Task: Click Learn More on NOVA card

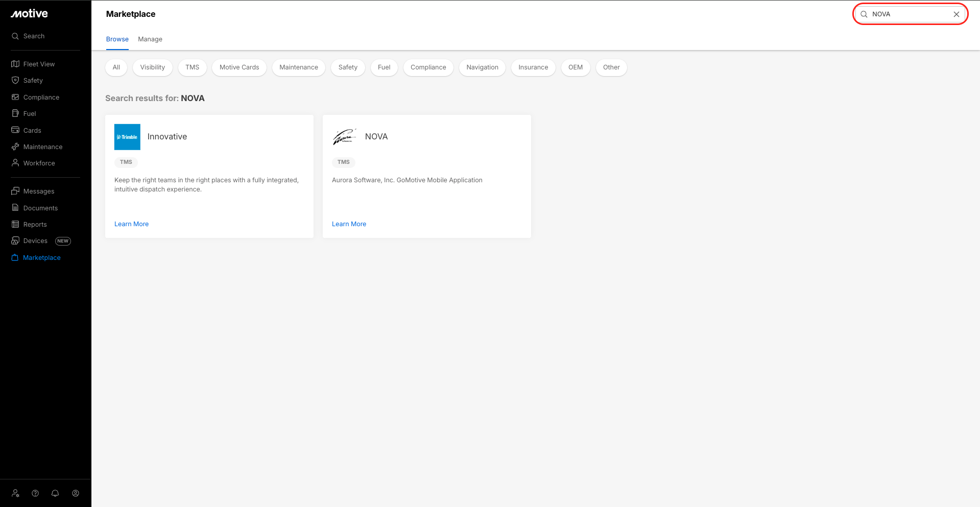Action: click(x=349, y=224)
